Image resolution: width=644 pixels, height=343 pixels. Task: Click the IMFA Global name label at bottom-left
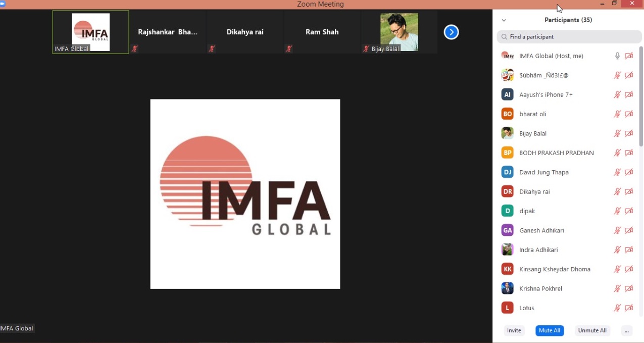point(17,328)
